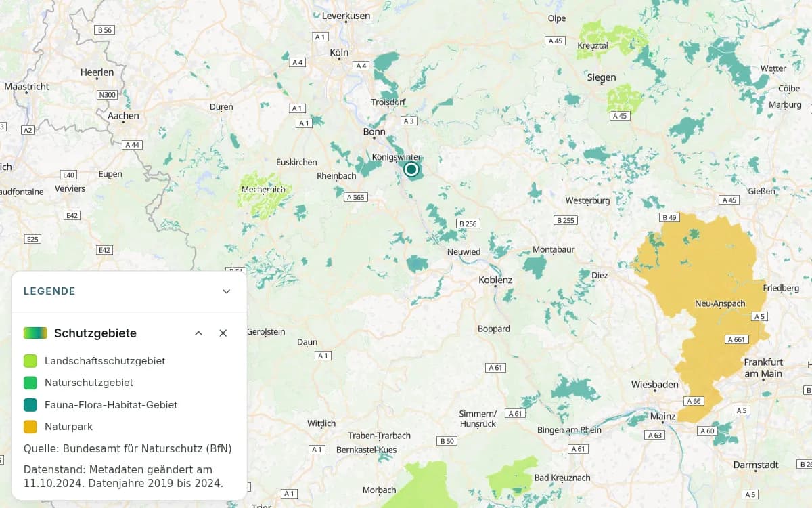Click the Aachen city label
The width and height of the screenshot is (812, 508).
[x=123, y=116]
